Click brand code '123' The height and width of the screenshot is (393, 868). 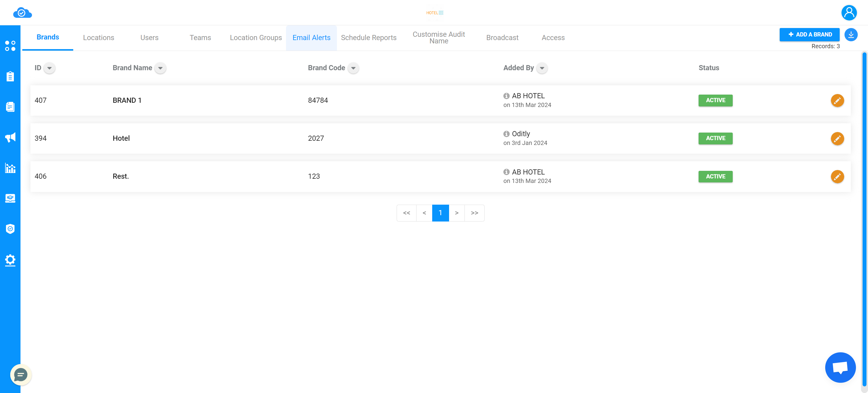(314, 176)
